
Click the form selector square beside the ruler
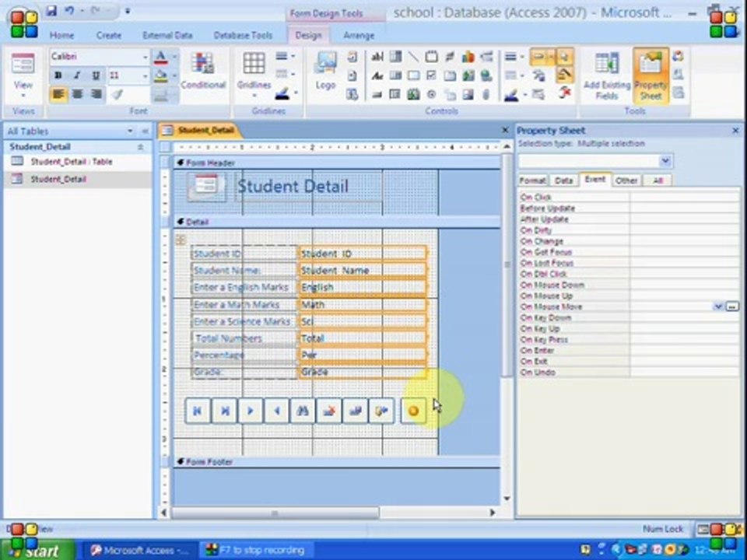(165, 147)
